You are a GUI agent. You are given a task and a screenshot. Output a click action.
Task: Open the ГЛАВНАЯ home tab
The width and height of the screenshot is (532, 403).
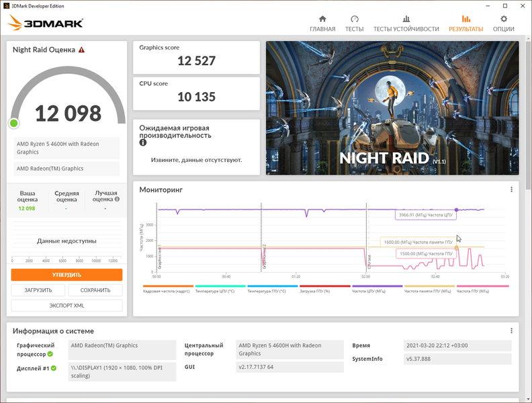(x=322, y=24)
